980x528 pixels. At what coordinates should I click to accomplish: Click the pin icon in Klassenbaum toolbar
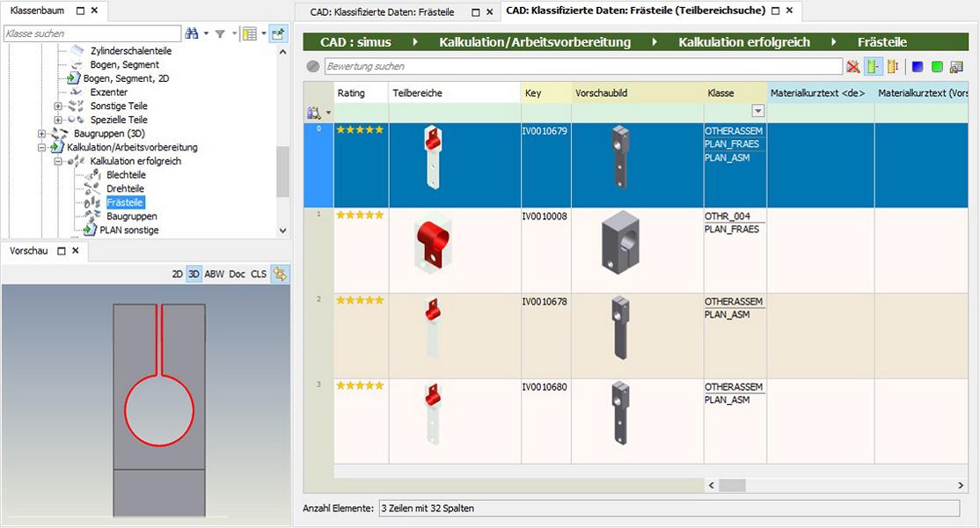pos(278,33)
